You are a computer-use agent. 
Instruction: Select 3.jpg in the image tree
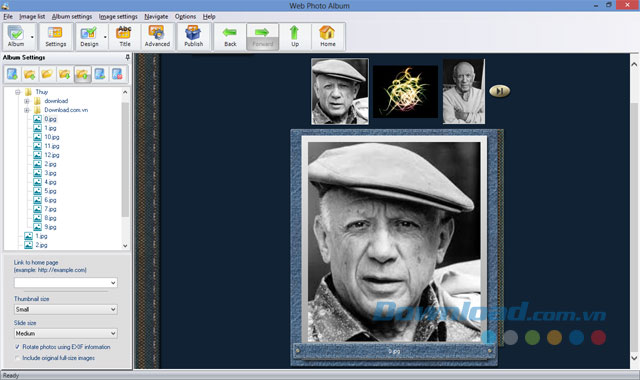click(x=50, y=173)
